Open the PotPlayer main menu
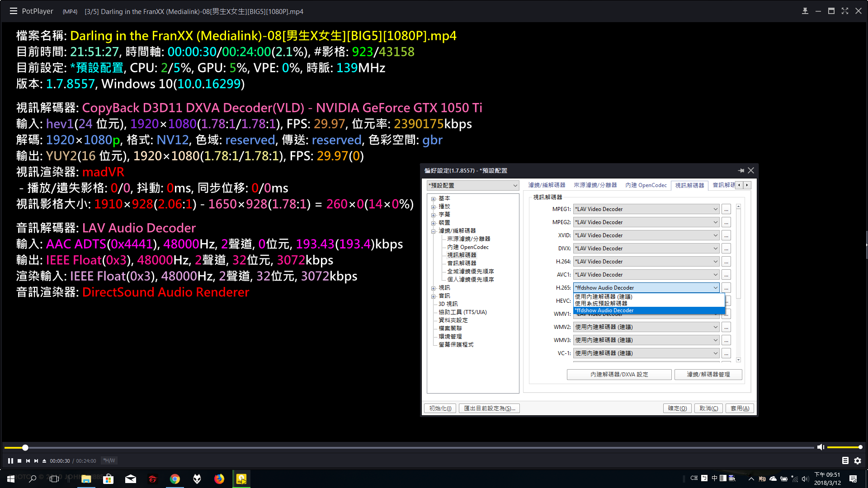Image resolution: width=868 pixels, height=488 pixels. pos(14,11)
